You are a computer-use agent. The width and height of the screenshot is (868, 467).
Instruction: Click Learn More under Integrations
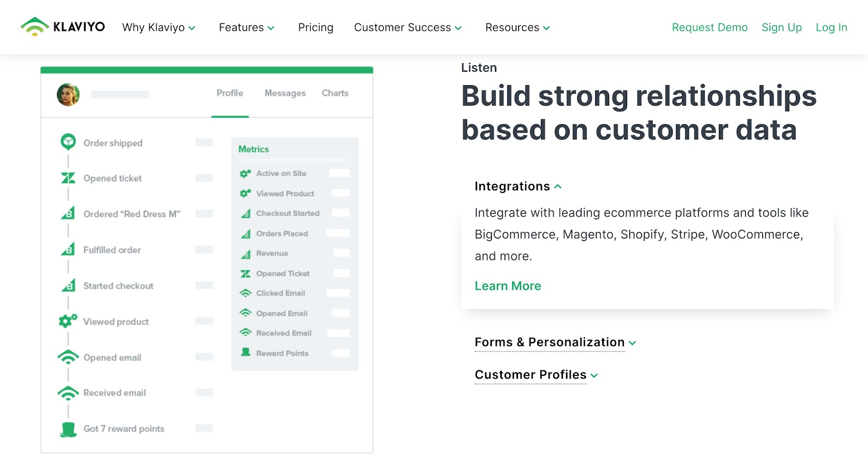click(x=508, y=286)
